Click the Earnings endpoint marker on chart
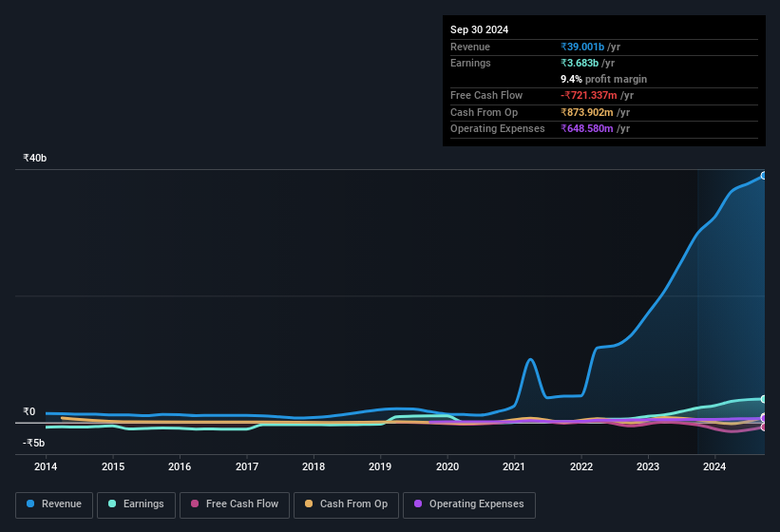The width and height of the screenshot is (780, 532). click(x=764, y=399)
